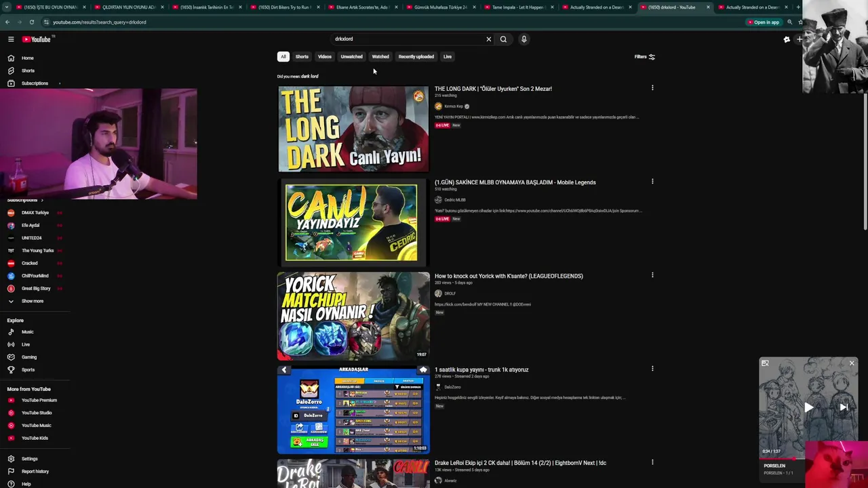This screenshot has height=488, width=868.
Task: Go to YouTube home via logo
Action: [36, 39]
